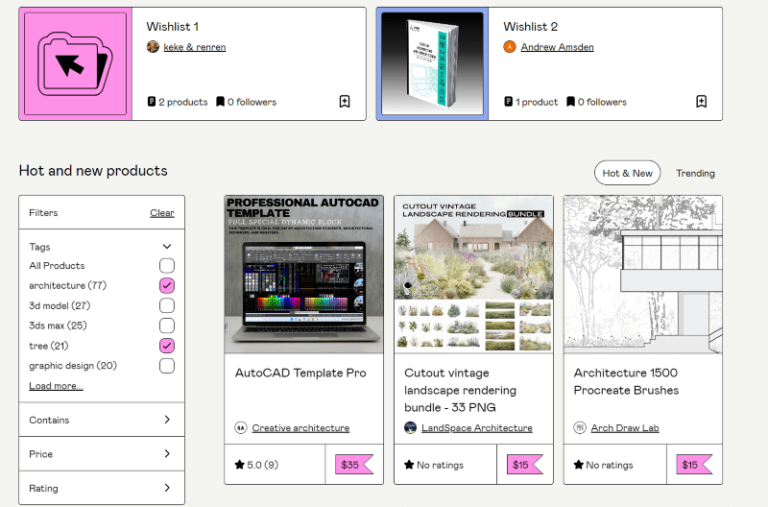Screen dimensions: 768x507
Task: Check the 3ds max (25) tag
Action: (167, 325)
